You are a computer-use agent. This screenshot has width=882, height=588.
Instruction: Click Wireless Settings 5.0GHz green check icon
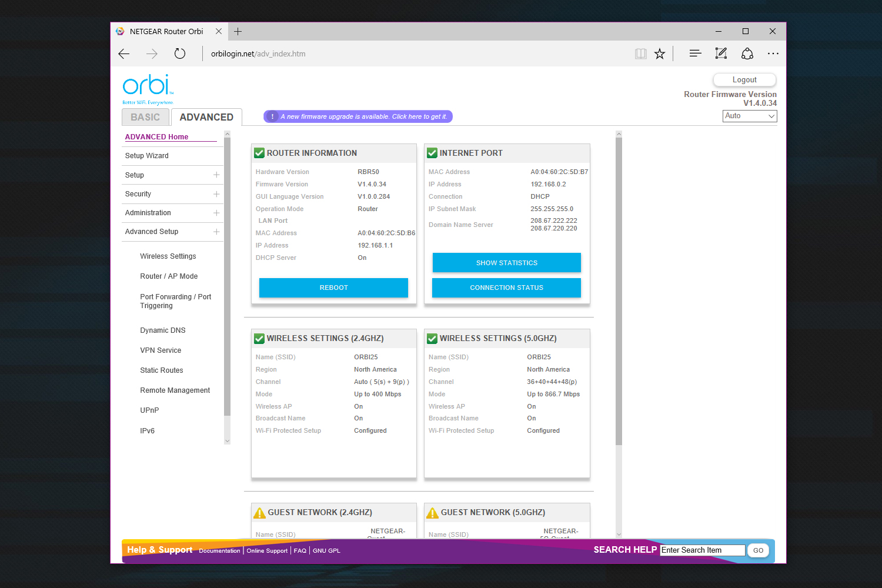(432, 339)
